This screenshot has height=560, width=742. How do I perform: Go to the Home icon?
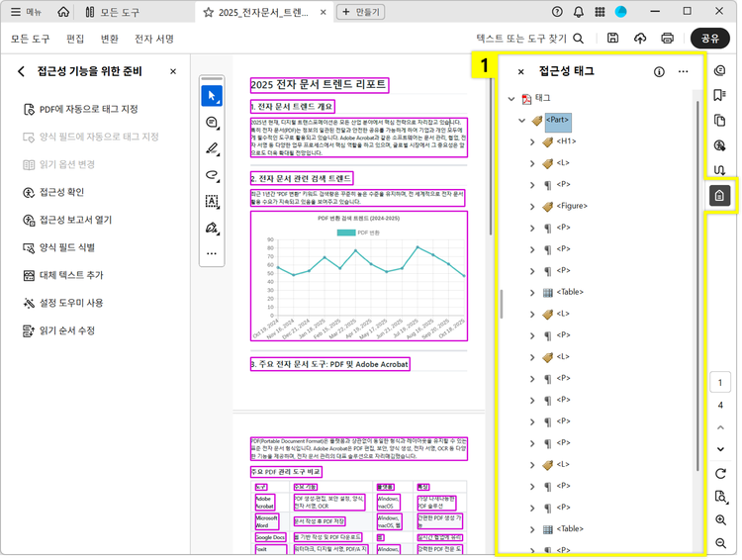pos(63,12)
